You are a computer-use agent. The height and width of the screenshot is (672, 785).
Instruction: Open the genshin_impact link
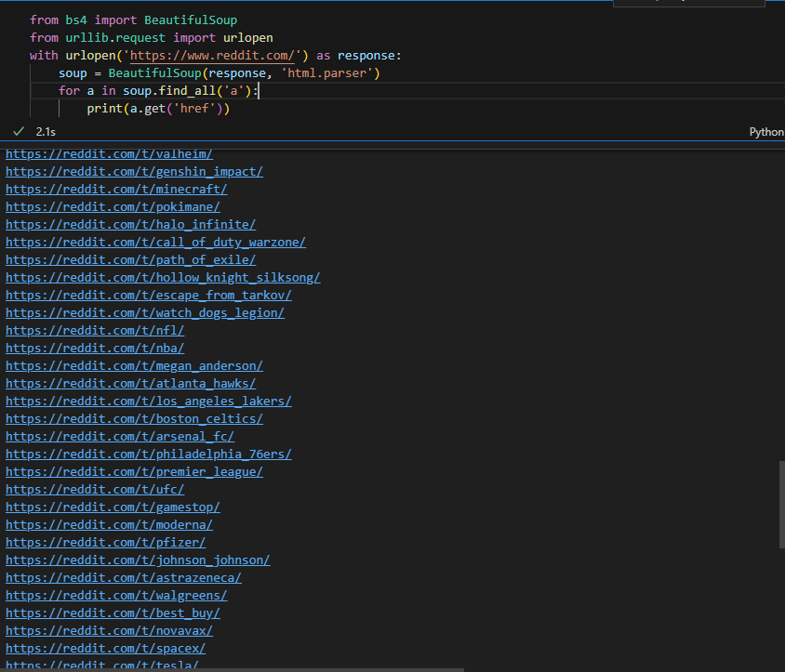pyautogui.click(x=134, y=172)
